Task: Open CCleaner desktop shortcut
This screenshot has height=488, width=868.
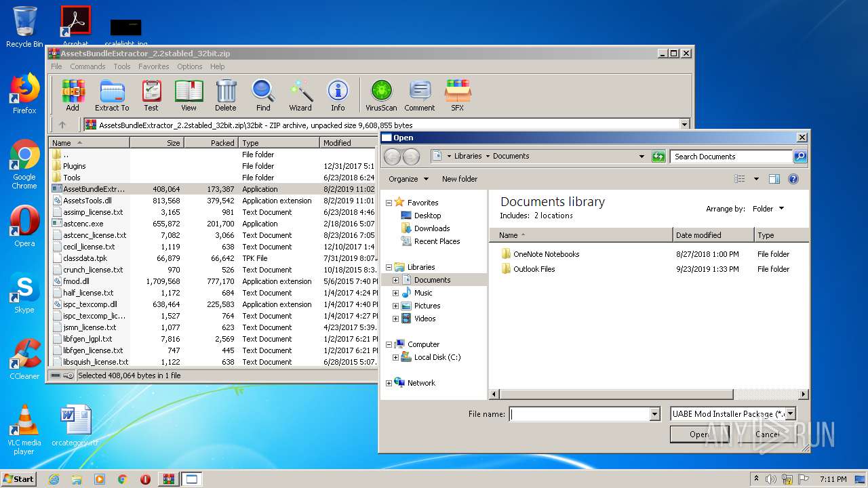Action: coord(24,359)
